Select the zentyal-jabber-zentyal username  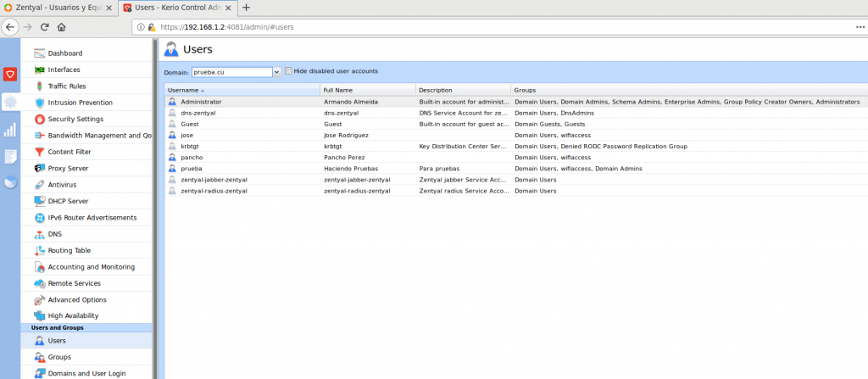click(x=214, y=180)
